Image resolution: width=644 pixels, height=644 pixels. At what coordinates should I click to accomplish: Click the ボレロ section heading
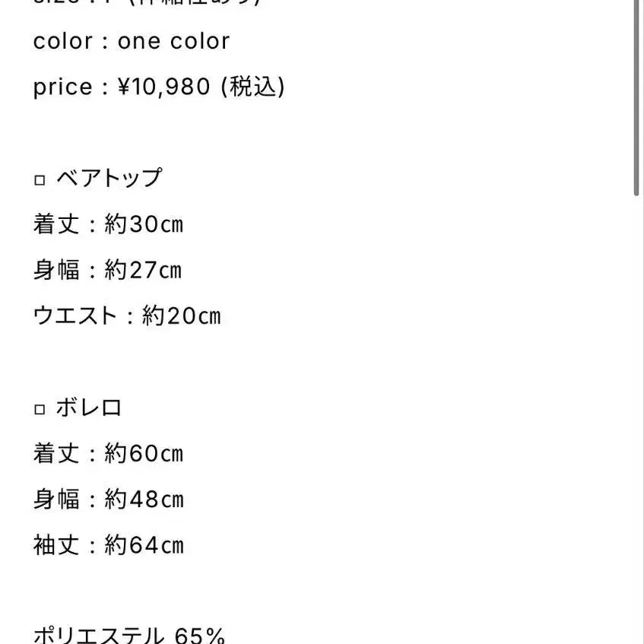(89, 408)
